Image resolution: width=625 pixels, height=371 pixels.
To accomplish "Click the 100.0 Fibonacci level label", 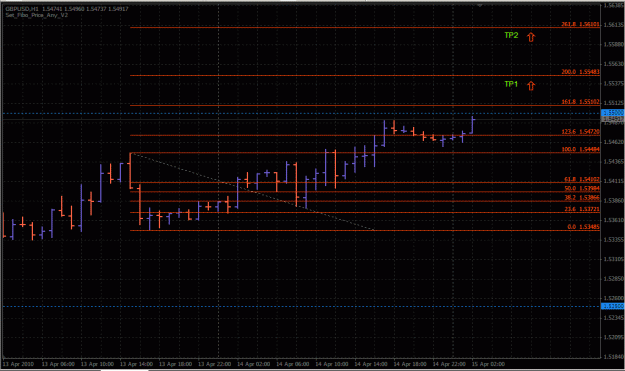I will pyautogui.click(x=580, y=149).
